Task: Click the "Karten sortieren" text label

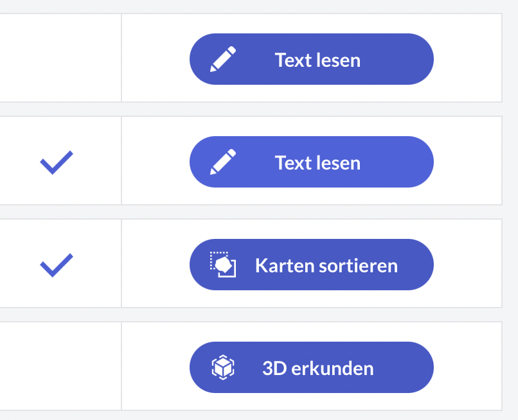Action: click(x=326, y=265)
